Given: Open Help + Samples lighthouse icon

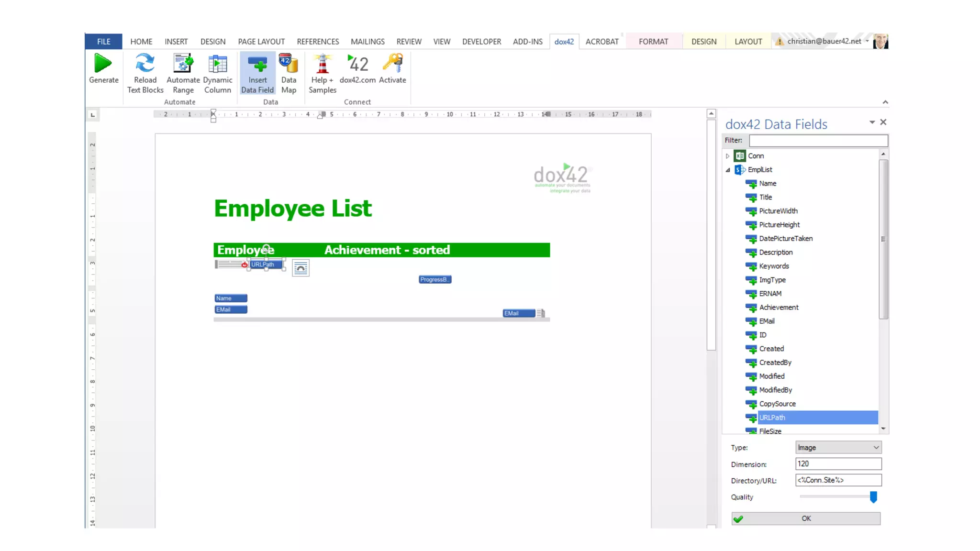Looking at the screenshot, I should (x=322, y=64).
